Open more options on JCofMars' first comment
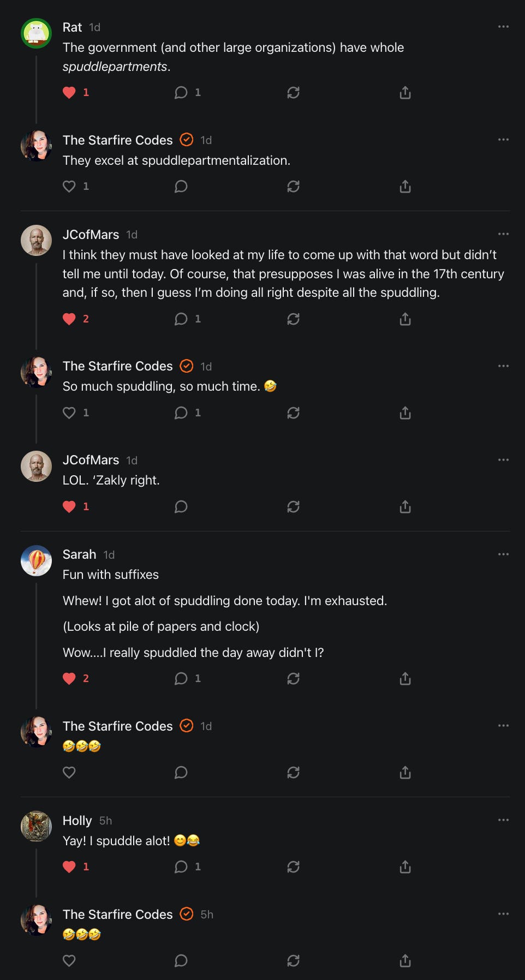The width and height of the screenshot is (525, 980). tap(503, 234)
